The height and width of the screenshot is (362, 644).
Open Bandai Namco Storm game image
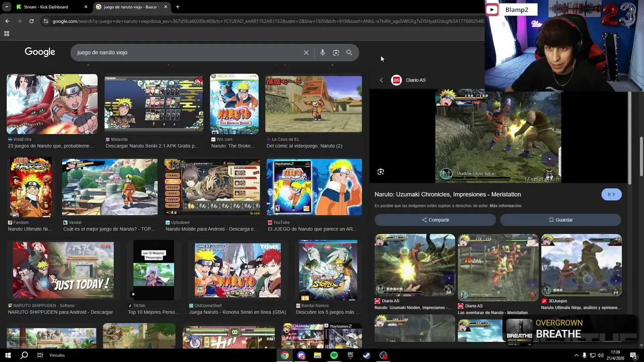click(x=328, y=270)
